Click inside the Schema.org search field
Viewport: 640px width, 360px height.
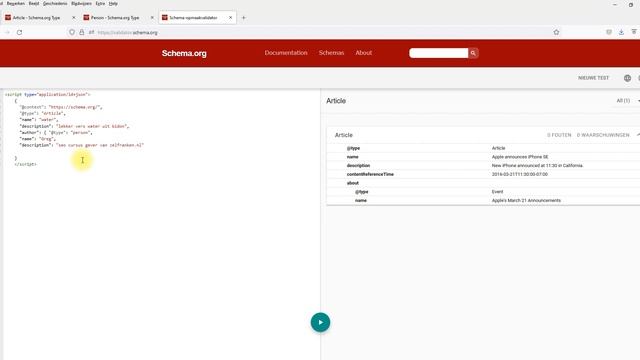click(439, 53)
